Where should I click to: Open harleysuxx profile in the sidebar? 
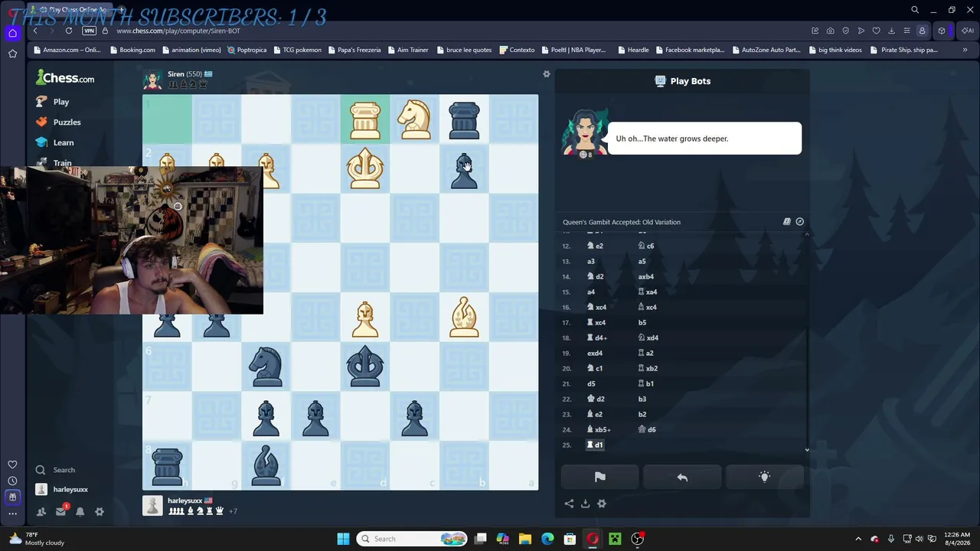point(62,490)
